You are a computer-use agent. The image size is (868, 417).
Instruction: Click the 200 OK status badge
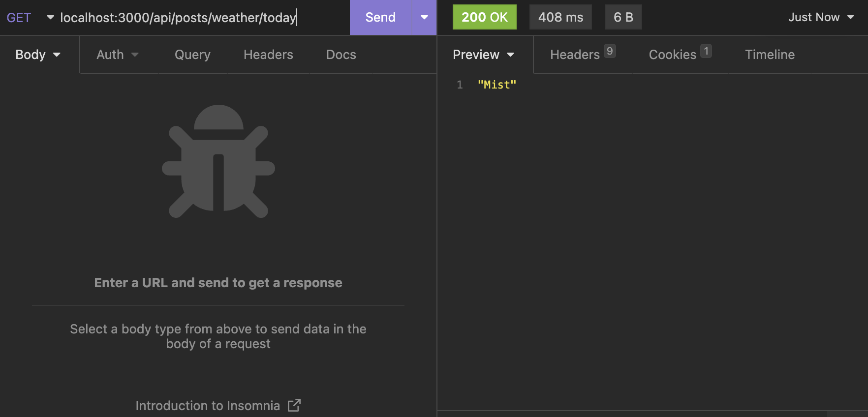click(x=484, y=17)
